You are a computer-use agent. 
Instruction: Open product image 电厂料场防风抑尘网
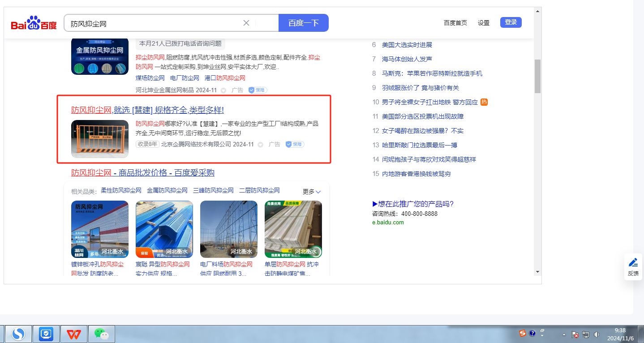click(229, 229)
